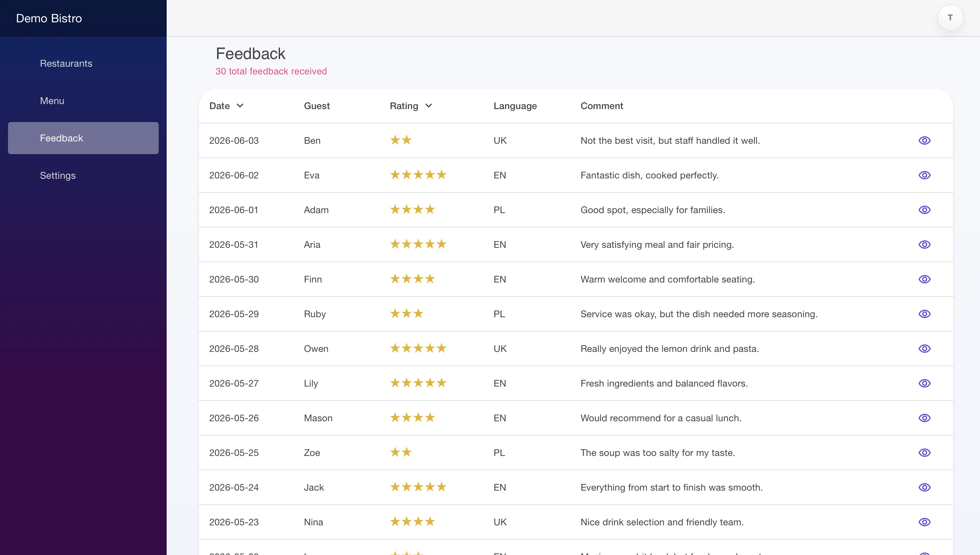Click comment about dish needing more seasoning
The width and height of the screenshot is (980, 555).
pyautogui.click(x=699, y=314)
